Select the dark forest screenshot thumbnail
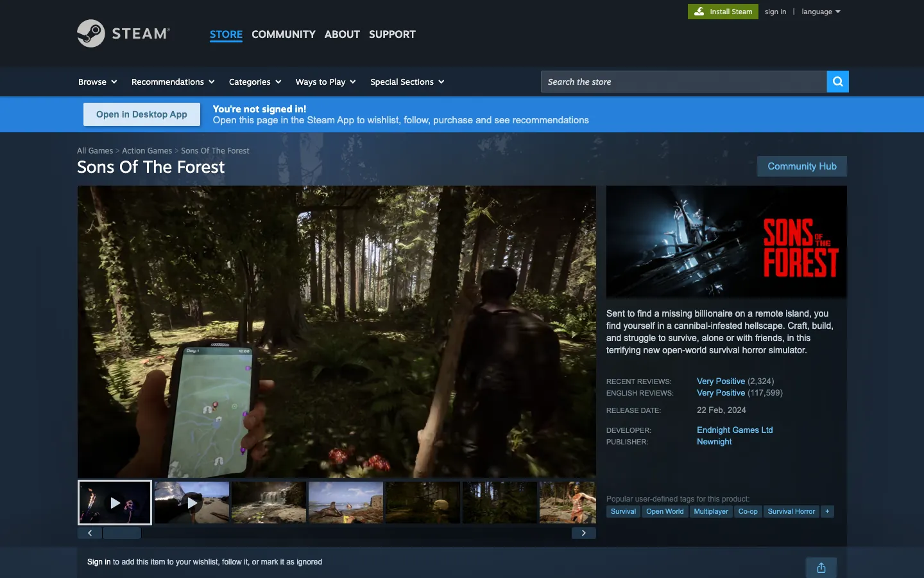 500,503
